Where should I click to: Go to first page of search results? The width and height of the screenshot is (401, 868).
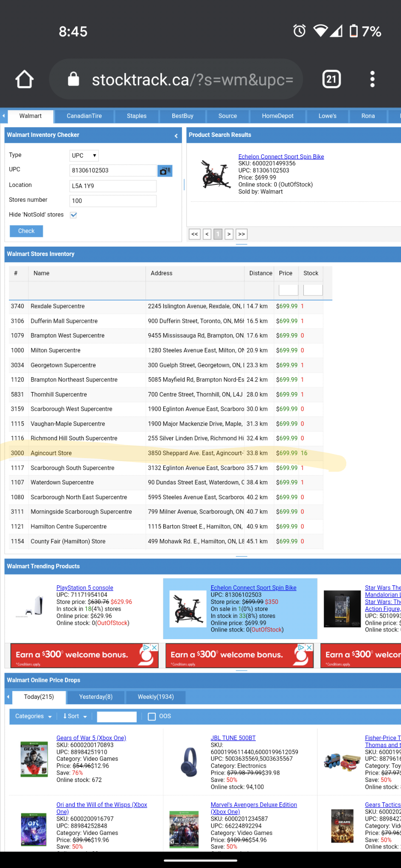[195, 234]
